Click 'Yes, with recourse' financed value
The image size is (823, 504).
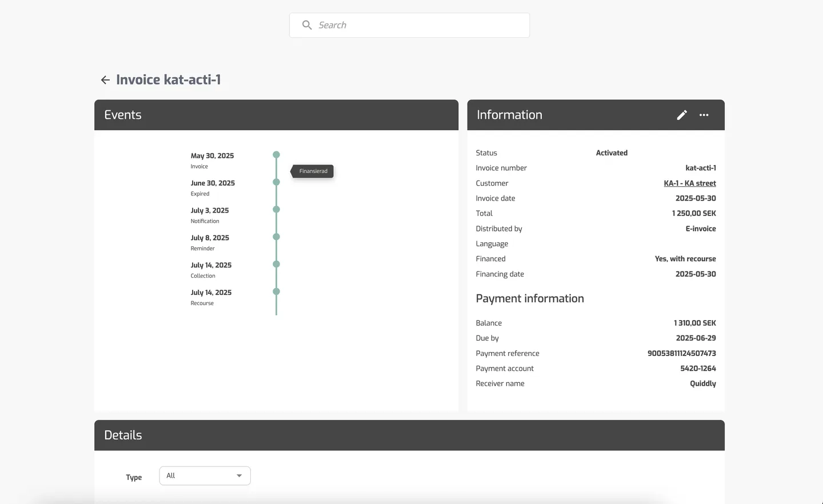[685, 259]
